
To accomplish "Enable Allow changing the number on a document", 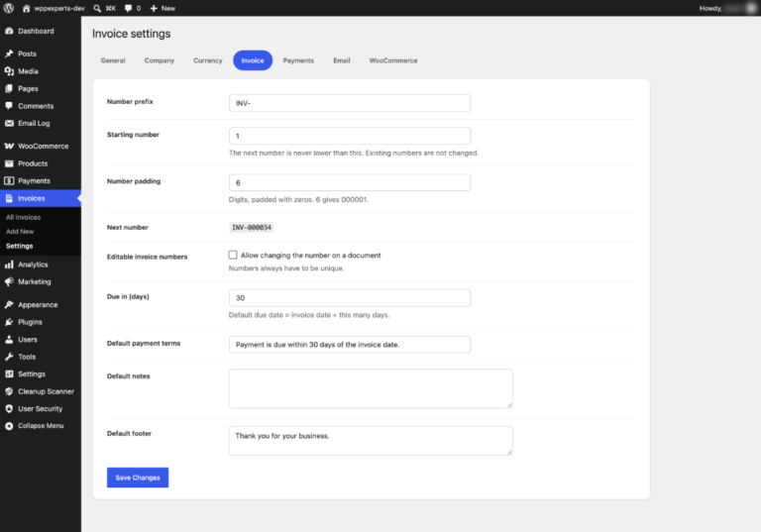I will pyautogui.click(x=233, y=255).
